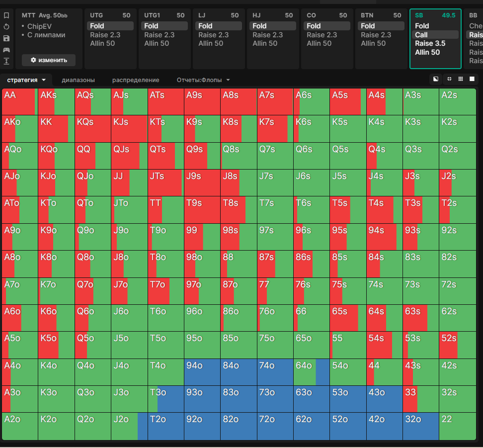Click the A5s hand cell
Viewport: 483px width, 448px height.
(x=348, y=102)
